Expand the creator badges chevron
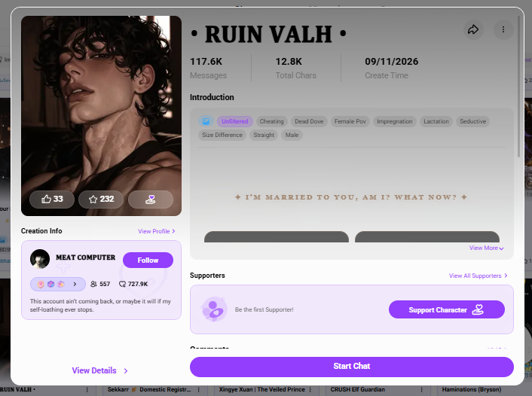The image size is (532, 396). pyautogui.click(x=75, y=284)
